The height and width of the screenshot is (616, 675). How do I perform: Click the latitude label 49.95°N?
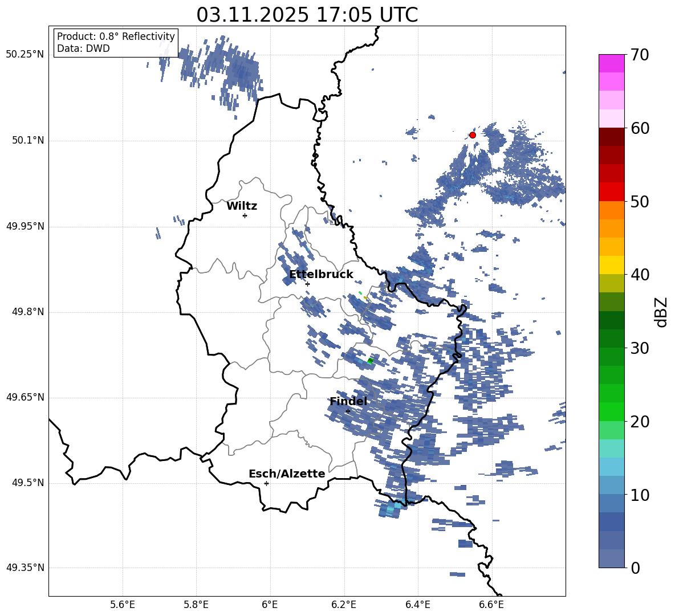(25, 226)
